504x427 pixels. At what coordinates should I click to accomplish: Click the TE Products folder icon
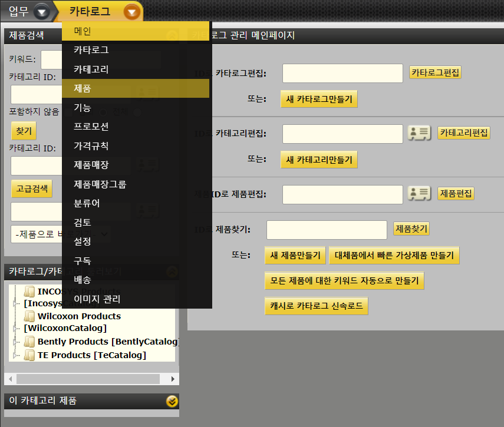(29, 355)
